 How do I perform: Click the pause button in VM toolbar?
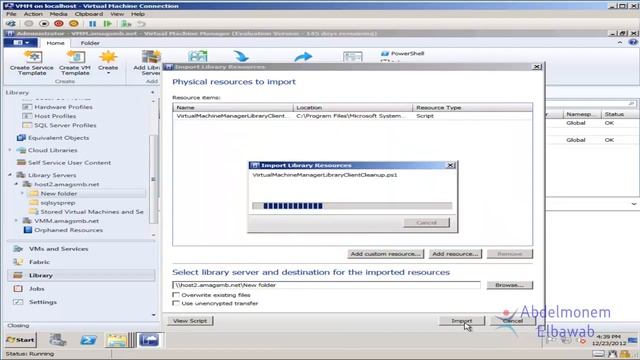[x=93, y=24]
